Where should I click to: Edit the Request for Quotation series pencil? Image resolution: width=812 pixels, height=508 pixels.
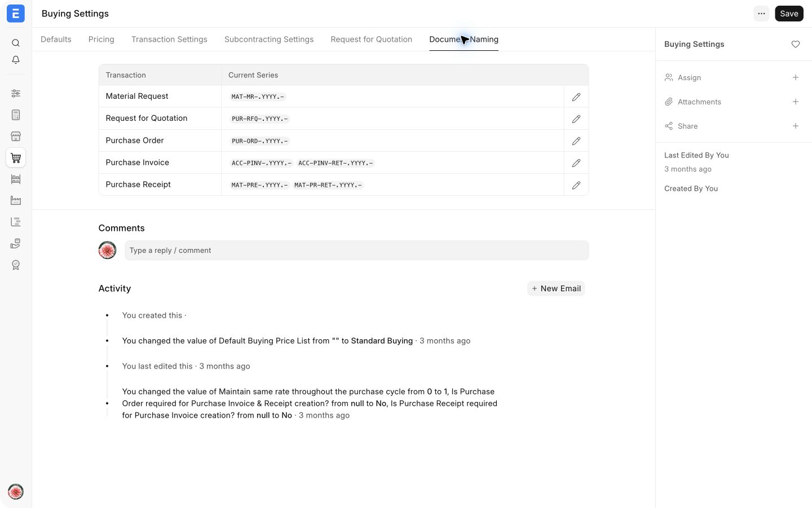click(576, 119)
